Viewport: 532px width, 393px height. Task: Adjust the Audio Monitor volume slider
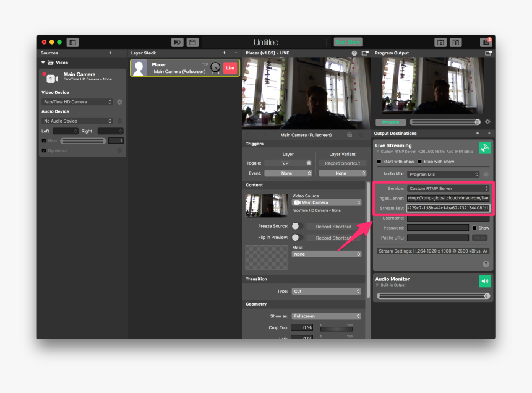(433, 296)
